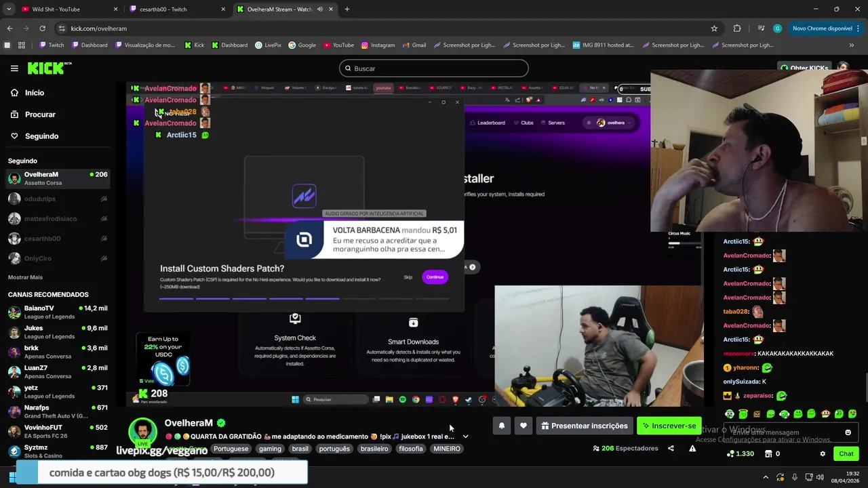Viewport: 868px width, 488px height.
Task: Open recommended channel Jukes
Action: click(58, 332)
